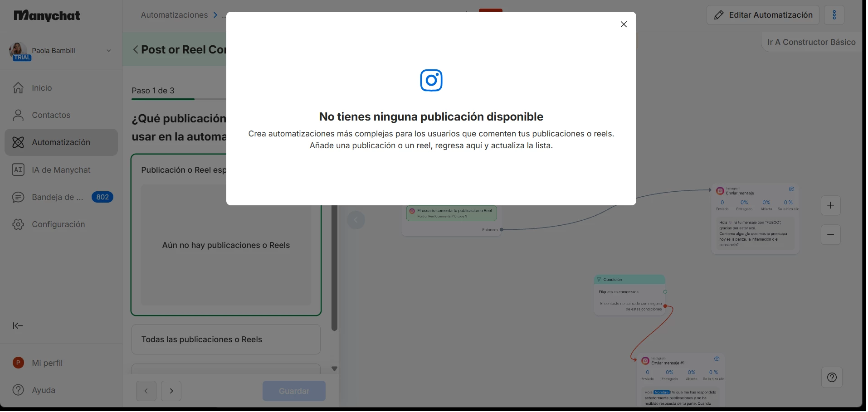Click the Guardar button
868x412 pixels.
coord(294,391)
